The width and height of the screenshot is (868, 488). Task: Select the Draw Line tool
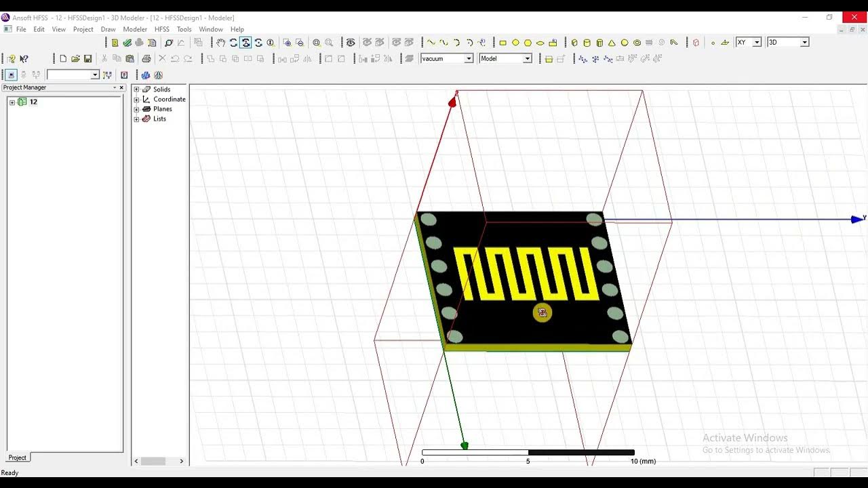tap(431, 43)
